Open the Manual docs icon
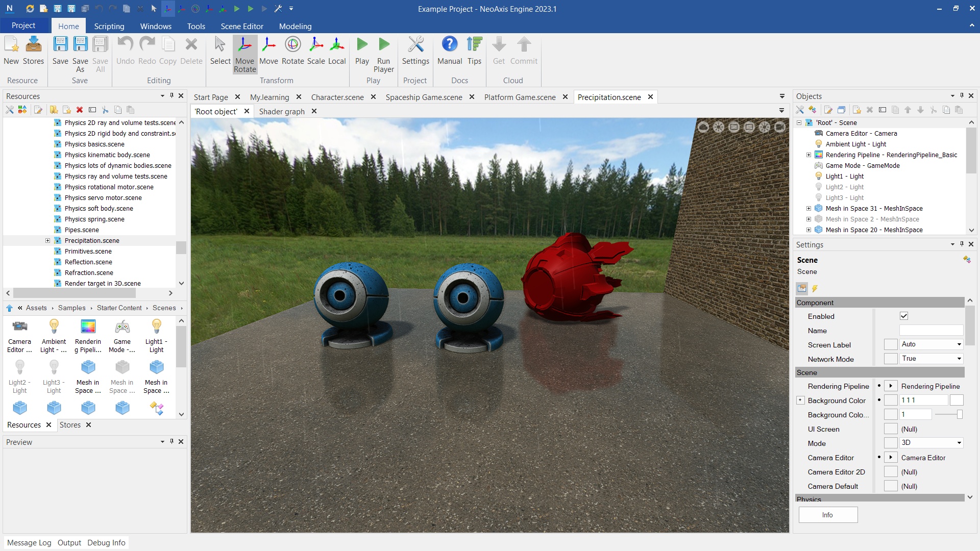980x551 pixels. click(x=449, y=51)
